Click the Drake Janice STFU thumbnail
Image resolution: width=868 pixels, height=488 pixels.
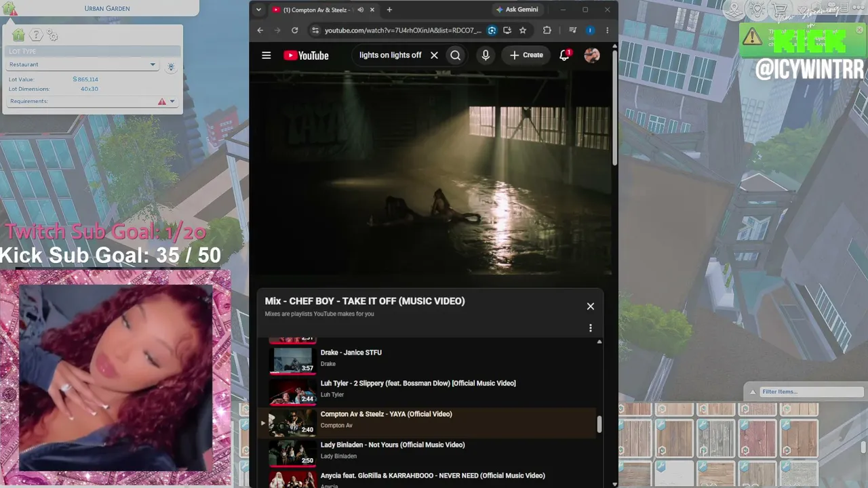(x=293, y=360)
